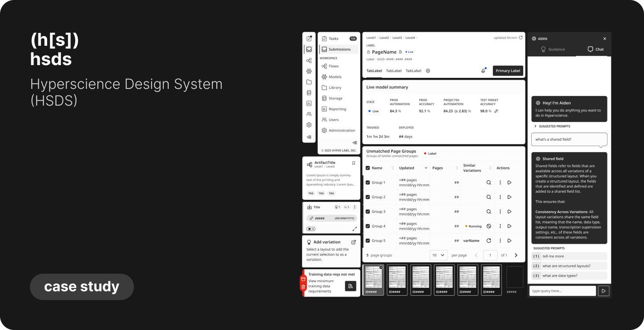Open the rows per page dropdown
Image resolution: width=644 pixels, height=330 pixels.
click(438, 255)
